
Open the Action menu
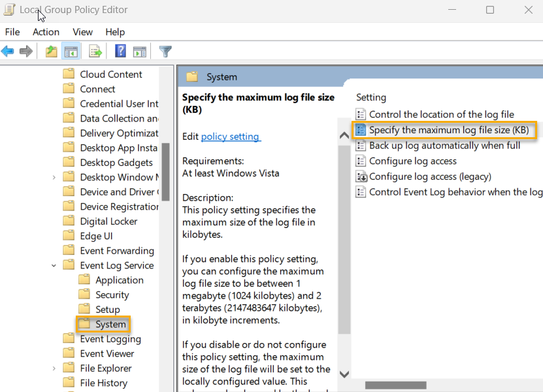[x=46, y=31]
